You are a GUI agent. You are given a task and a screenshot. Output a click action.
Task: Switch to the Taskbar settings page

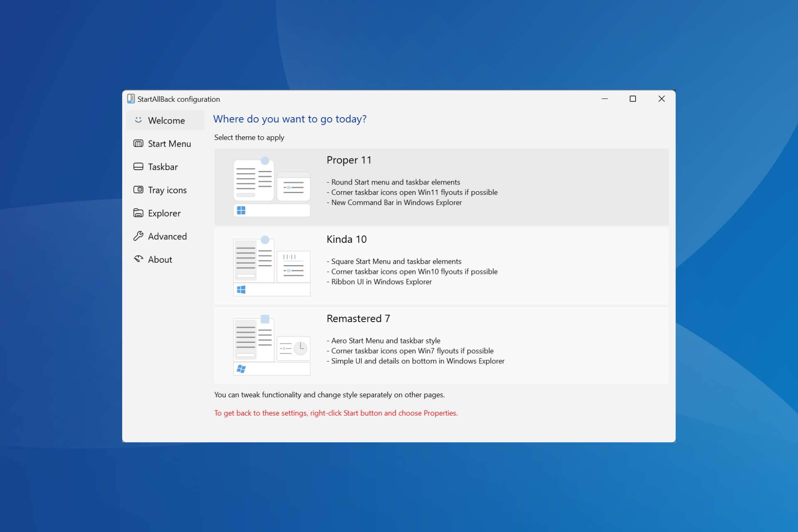(x=165, y=167)
